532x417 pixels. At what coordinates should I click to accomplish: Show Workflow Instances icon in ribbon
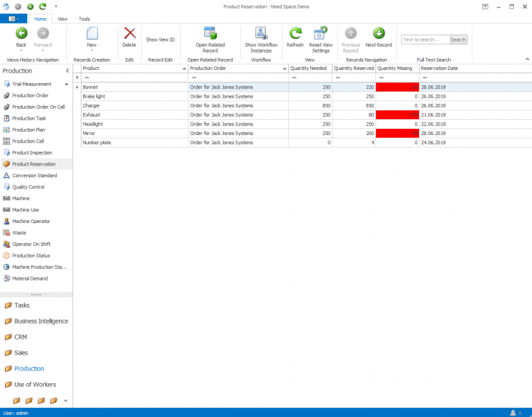coord(261,33)
